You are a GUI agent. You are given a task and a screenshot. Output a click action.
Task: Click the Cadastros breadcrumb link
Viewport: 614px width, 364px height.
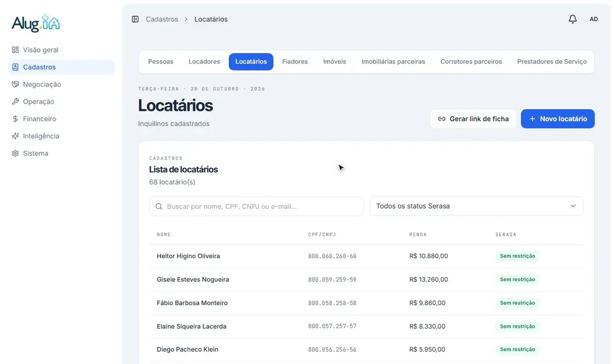162,19
